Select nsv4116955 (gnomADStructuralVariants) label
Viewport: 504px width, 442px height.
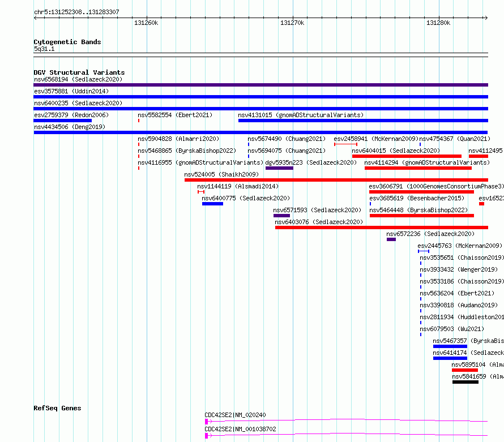200,162
